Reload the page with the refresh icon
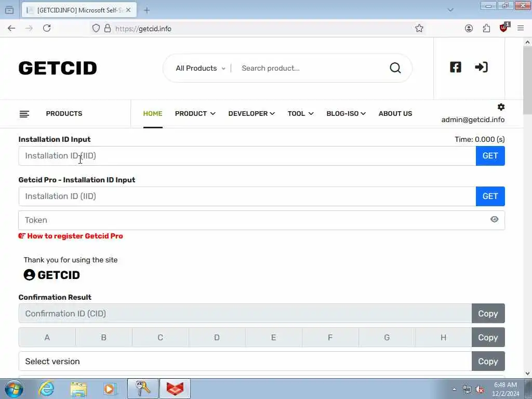The height and width of the screenshot is (399, 532). pos(47,28)
